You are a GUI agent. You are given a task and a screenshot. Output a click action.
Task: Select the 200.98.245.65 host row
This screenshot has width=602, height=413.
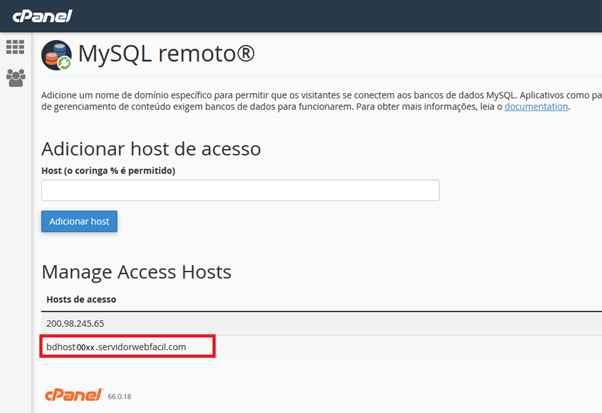click(x=321, y=324)
